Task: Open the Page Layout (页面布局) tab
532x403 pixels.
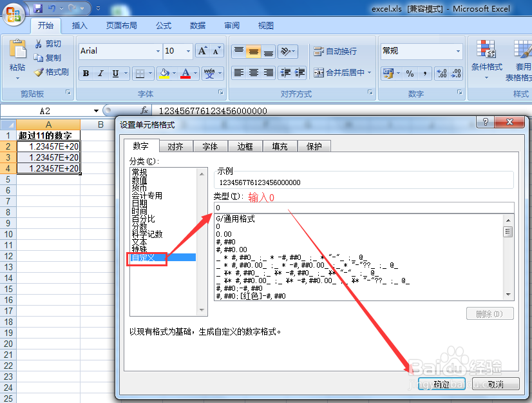Action: tap(122, 26)
